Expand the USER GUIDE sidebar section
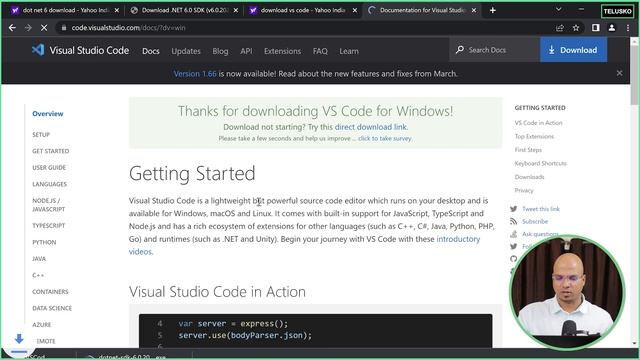The image size is (640, 360). pyautogui.click(x=49, y=167)
